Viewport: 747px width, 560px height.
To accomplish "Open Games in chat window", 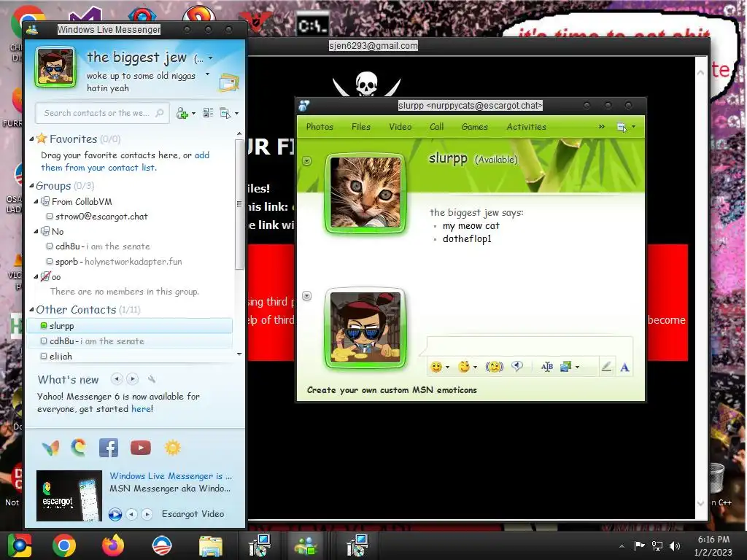I will [x=474, y=127].
